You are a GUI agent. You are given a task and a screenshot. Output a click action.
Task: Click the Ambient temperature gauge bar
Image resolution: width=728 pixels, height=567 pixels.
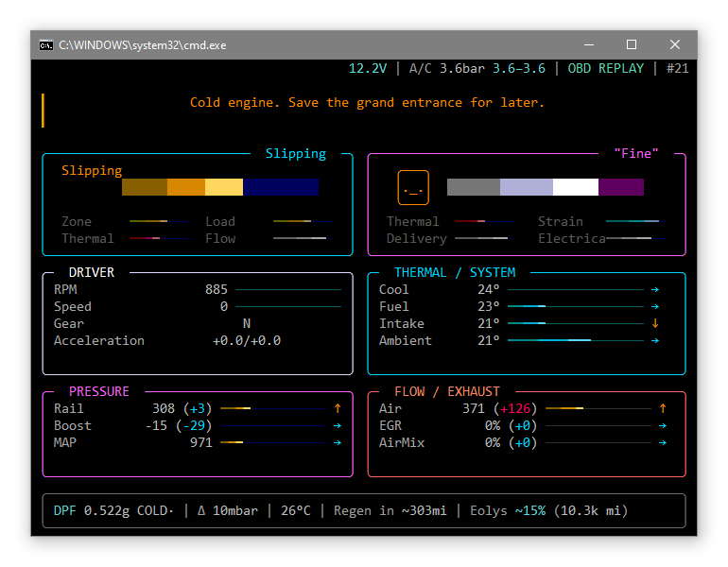click(x=576, y=340)
